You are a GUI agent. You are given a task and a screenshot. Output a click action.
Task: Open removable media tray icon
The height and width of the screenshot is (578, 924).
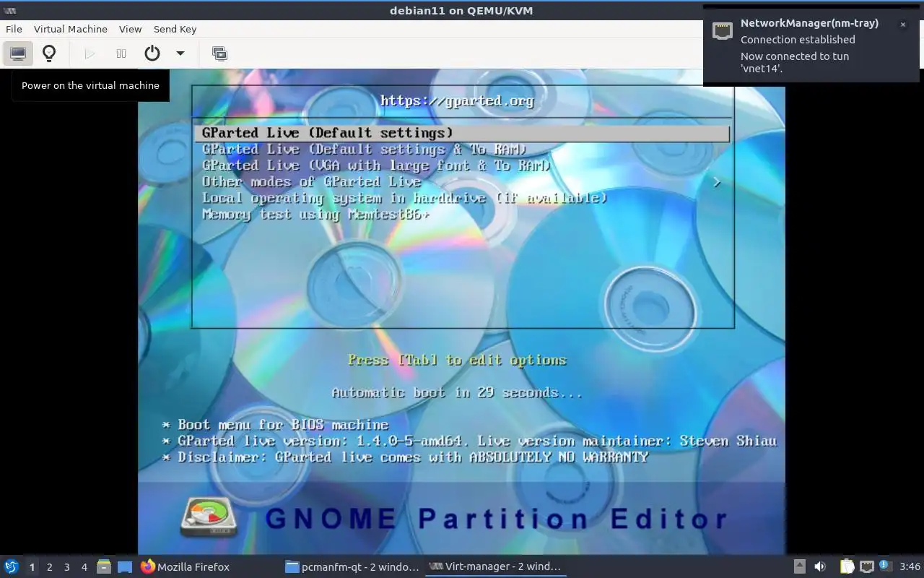(799, 566)
